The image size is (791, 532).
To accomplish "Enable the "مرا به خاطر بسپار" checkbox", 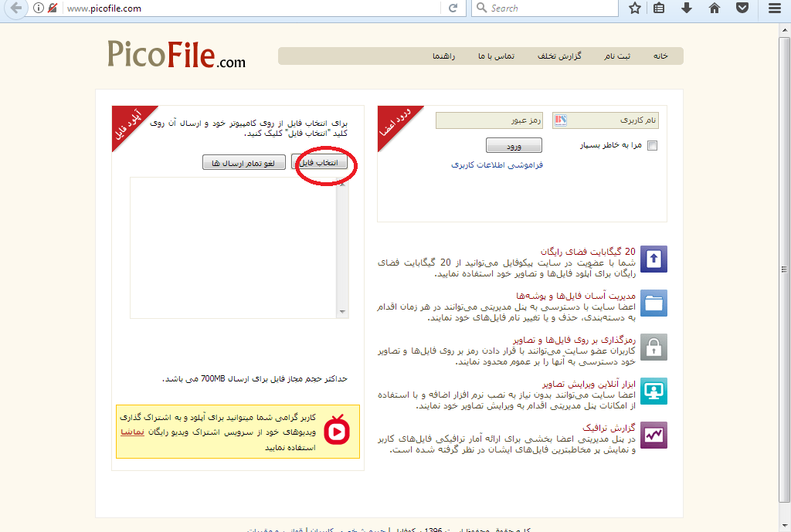I will point(652,145).
